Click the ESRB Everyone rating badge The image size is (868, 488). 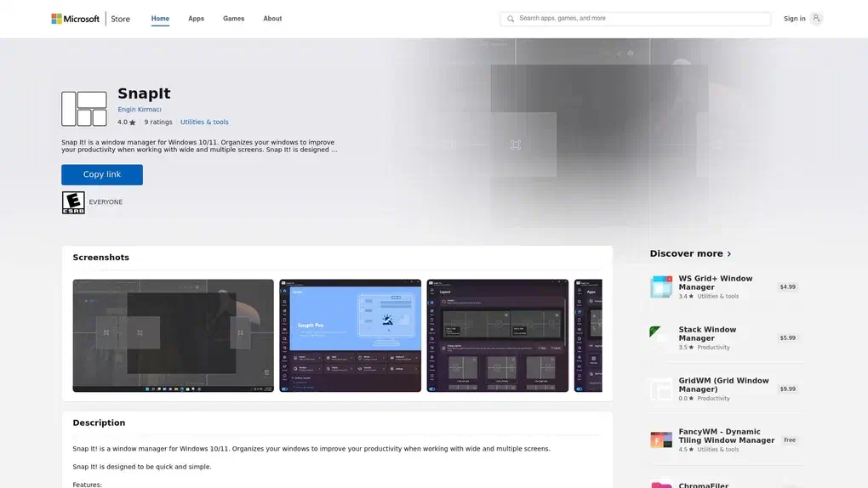[x=73, y=202]
